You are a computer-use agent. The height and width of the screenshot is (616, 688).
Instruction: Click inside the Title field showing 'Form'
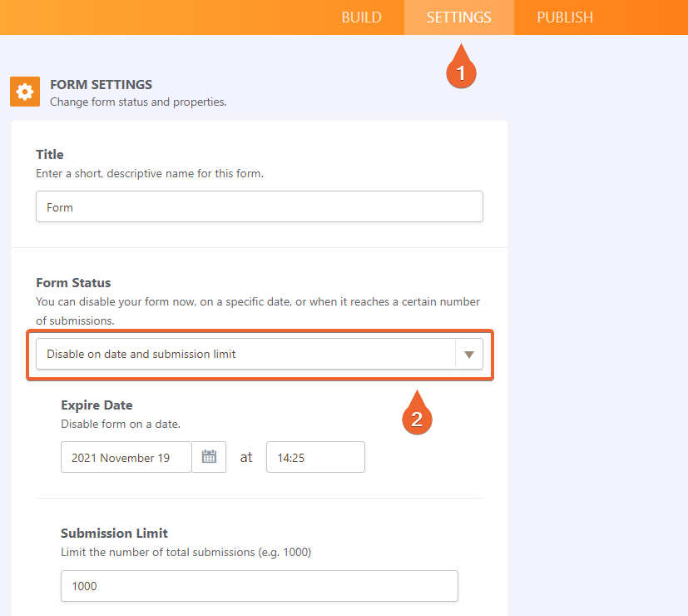tap(259, 206)
